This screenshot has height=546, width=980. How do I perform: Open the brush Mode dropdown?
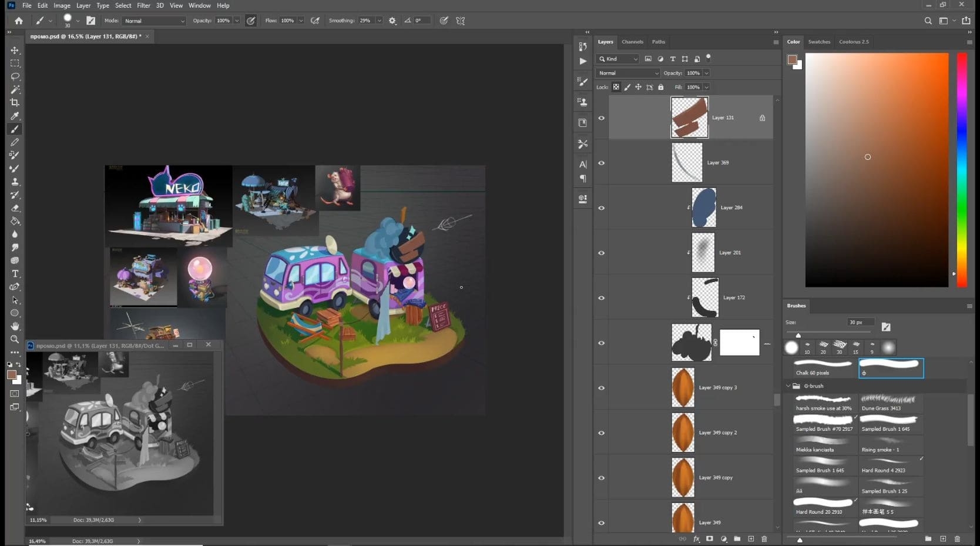tap(154, 21)
